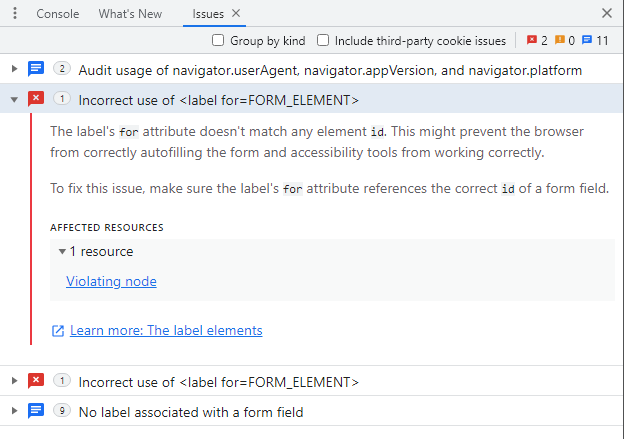Click the red page errors count icon
The width and height of the screenshot is (624, 439).
[532, 41]
